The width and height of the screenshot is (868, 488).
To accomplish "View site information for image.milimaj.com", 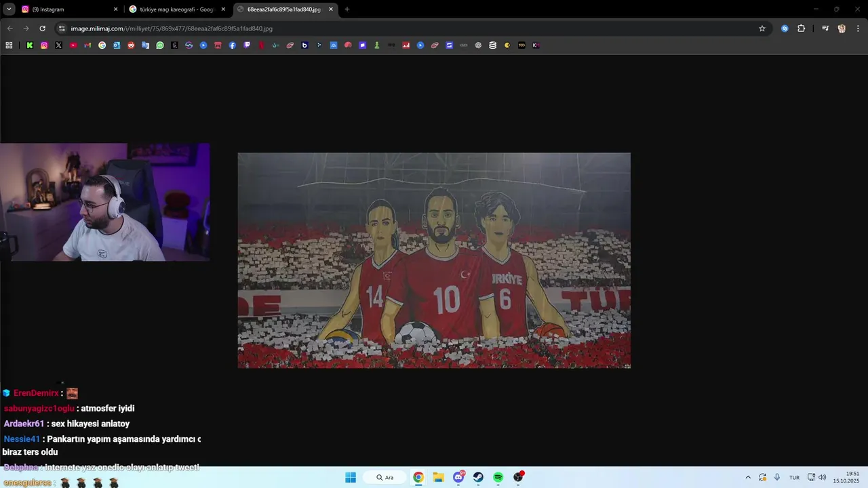I will click(62, 28).
